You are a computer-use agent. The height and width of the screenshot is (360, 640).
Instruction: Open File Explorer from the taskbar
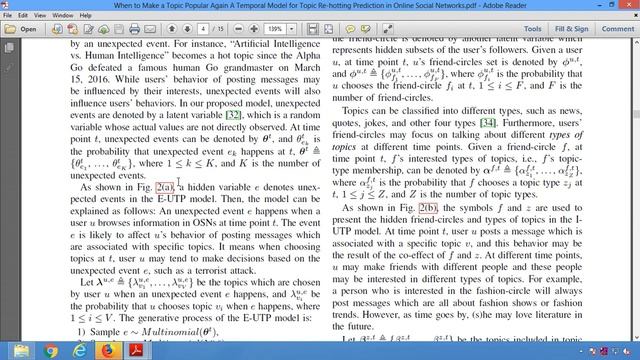(x=21, y=351)
